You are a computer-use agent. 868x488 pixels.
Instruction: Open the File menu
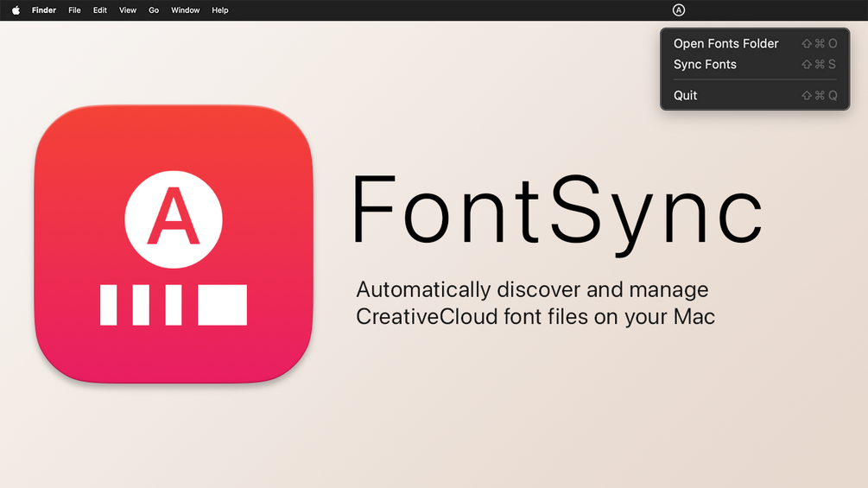tap(74, 10)
